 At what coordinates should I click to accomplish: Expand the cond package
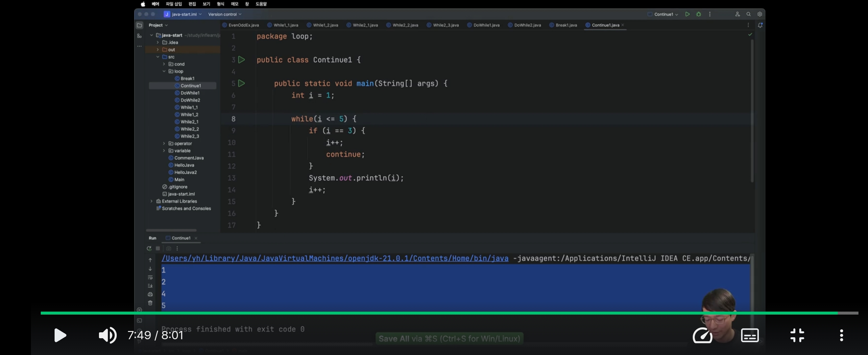pyautogui.click(x=164, y=64)
